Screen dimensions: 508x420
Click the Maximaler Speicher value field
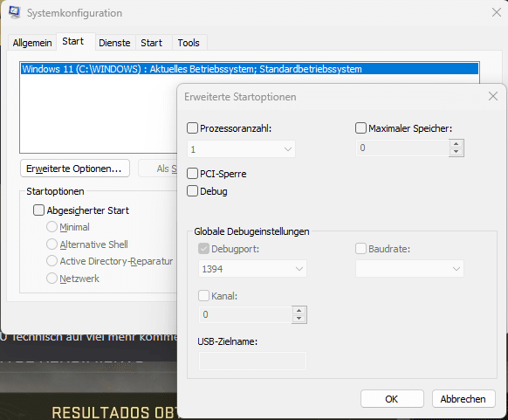[402, 148]
